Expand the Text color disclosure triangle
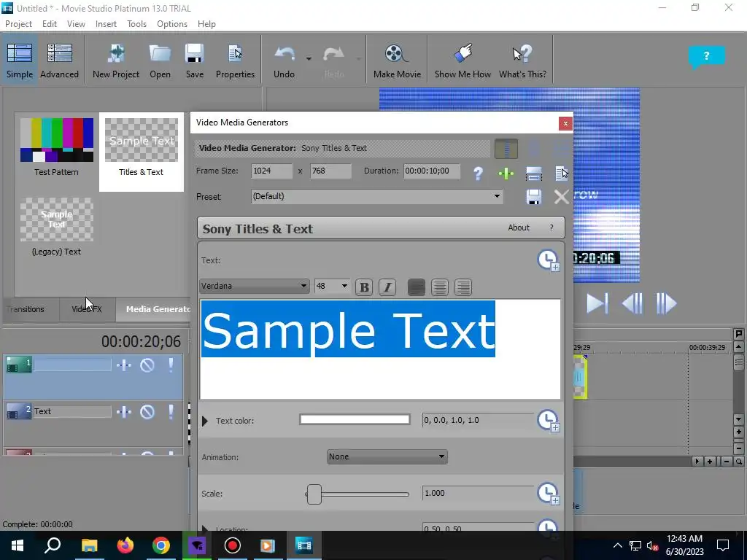The image size is (747, 560). coord(205,421)
